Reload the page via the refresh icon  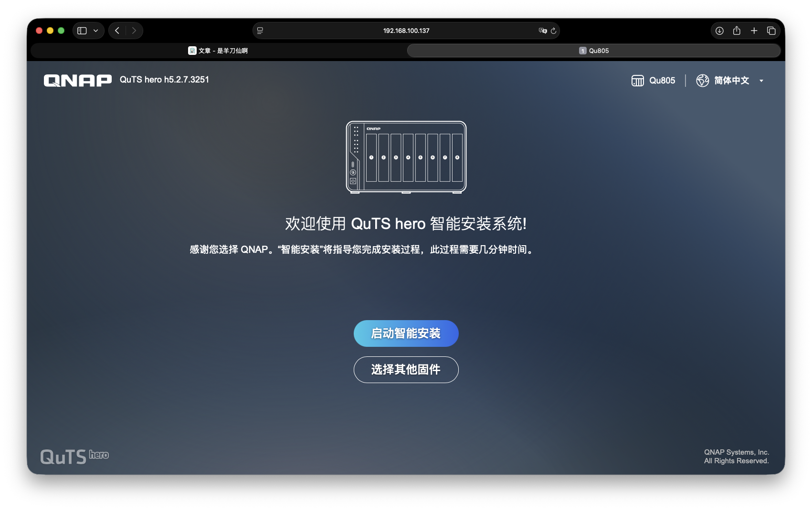553,31
